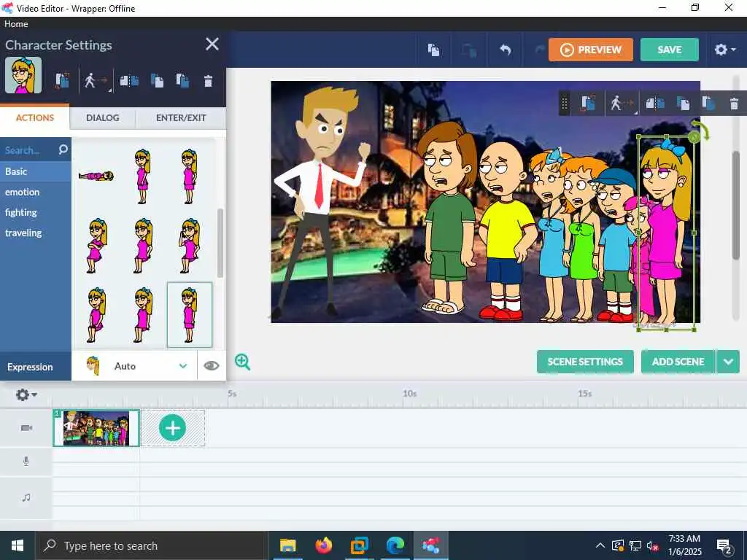Close the Character Settings panel
This screenshot has width=747, height=560.
tap(212, 44)
